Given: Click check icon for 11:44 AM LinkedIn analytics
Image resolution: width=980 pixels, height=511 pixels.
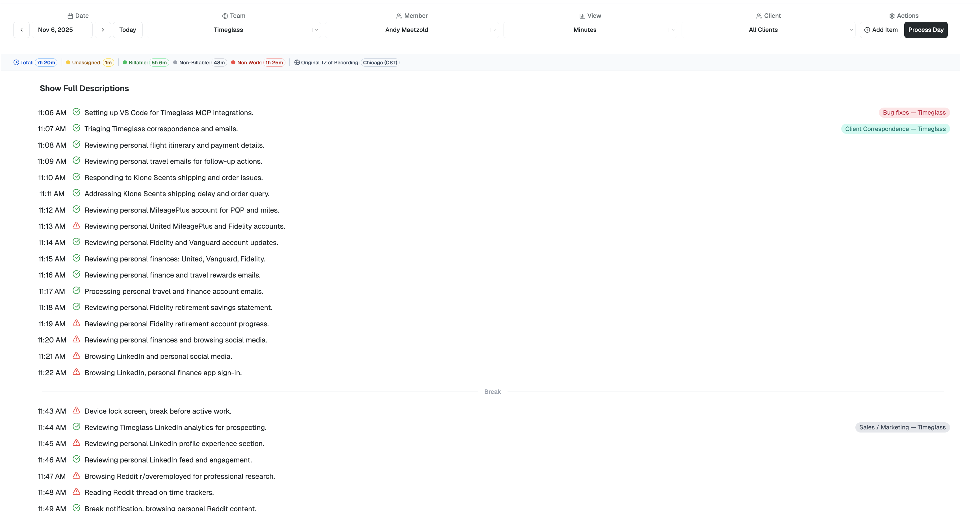Looking at the screenshot, I should pyautogui.click(x=77, y=427).
